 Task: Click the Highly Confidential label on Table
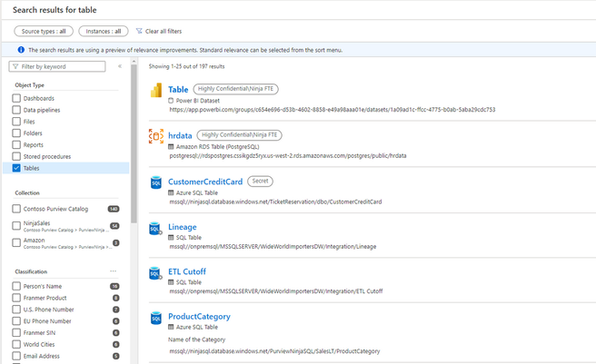[235, 89]
